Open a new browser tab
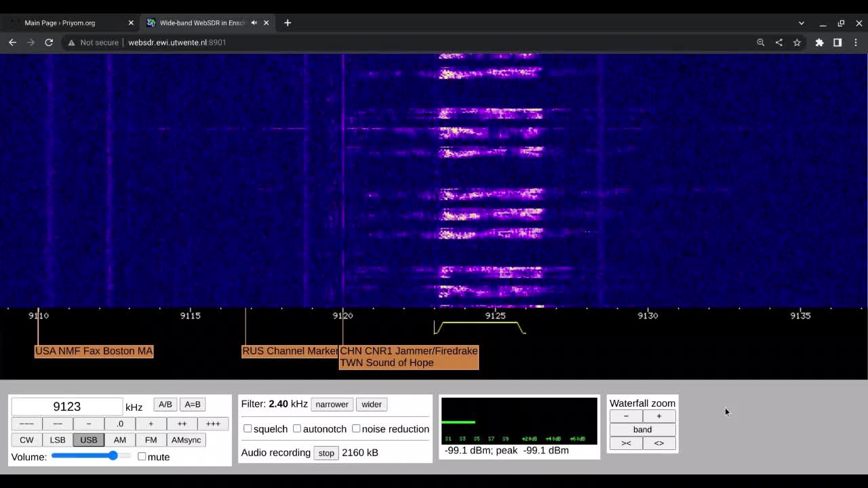 (x=288, y=23)
